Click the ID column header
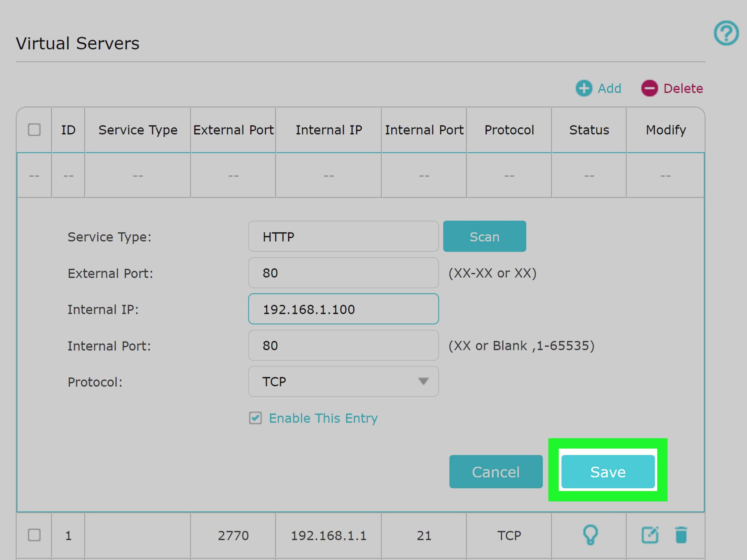This screenshot has width=747, height=560. (68, 130)
